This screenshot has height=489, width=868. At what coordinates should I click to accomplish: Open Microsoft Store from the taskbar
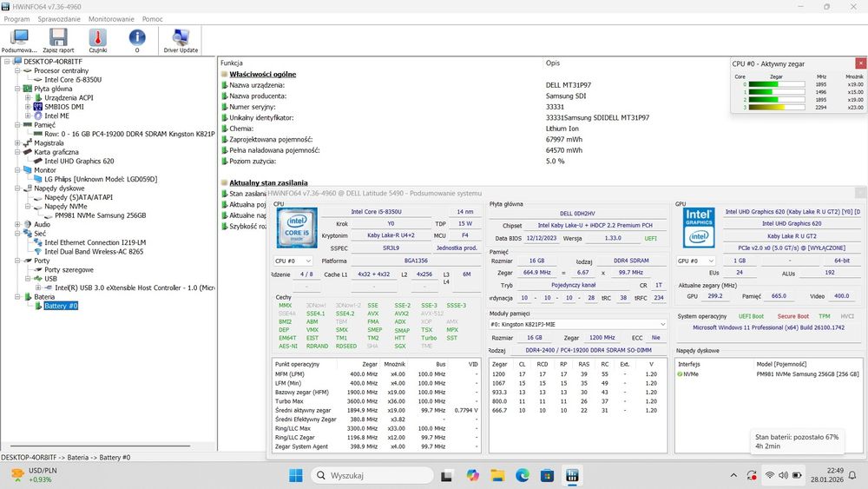[x=547, y=475]
